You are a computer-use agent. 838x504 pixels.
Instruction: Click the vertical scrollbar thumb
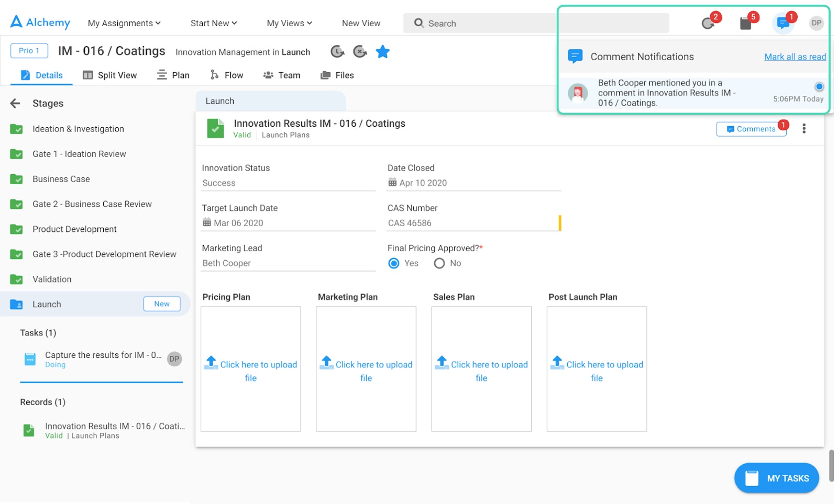pyautogui.click(x=831, y=465)
